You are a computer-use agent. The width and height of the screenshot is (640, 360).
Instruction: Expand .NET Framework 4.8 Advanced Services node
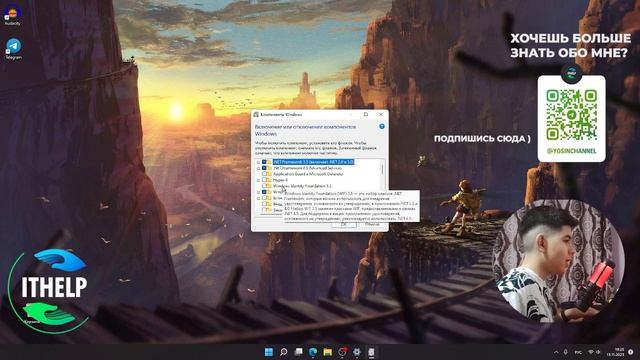(x=258, y=168)
